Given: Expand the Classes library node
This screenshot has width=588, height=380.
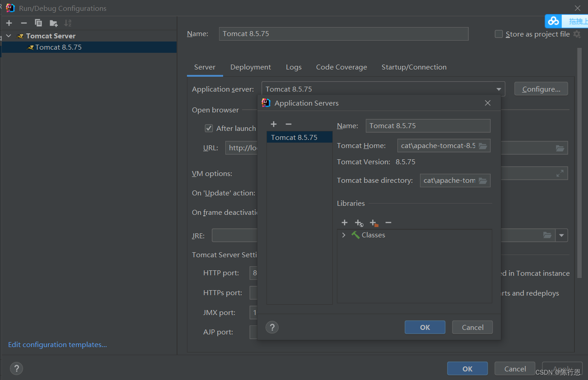Looking at the screenshot, I should click(x=344, y=235).
